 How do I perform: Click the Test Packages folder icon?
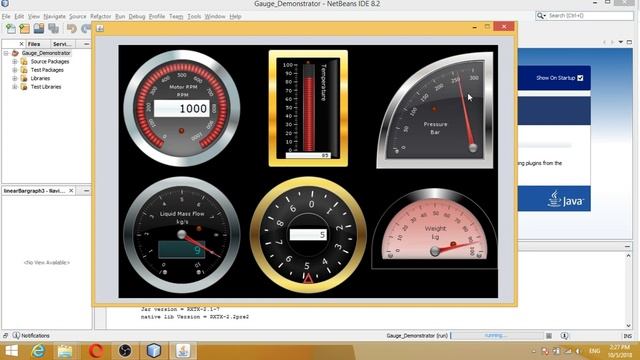(x=24, y=70)
